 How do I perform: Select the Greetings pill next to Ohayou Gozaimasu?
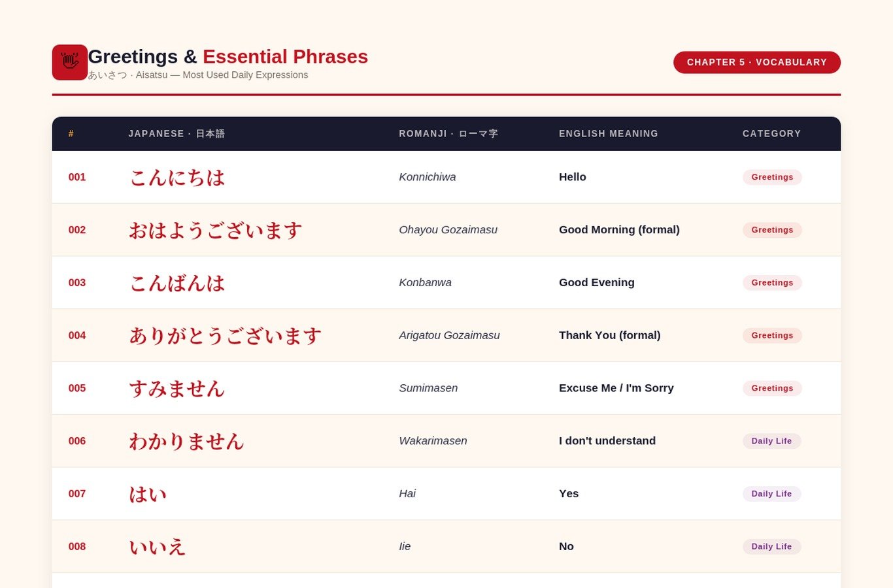point(772,230)
